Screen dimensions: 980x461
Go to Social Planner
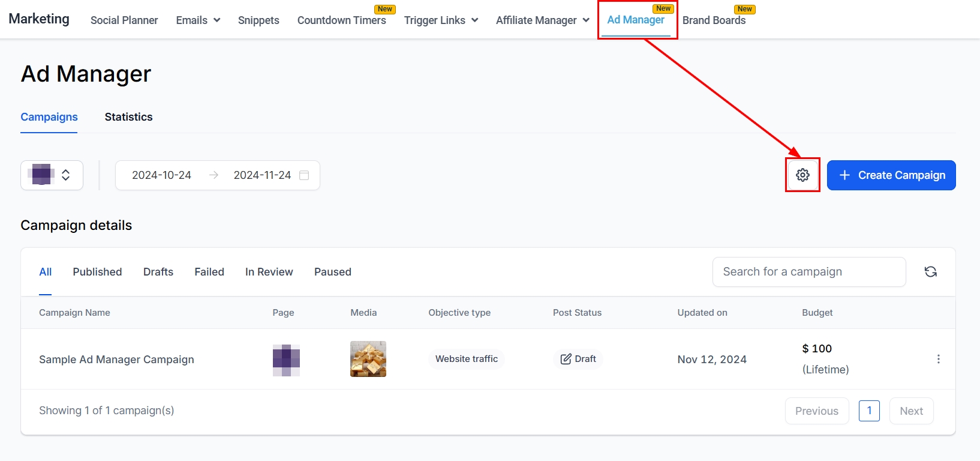[x=124, y=20]
